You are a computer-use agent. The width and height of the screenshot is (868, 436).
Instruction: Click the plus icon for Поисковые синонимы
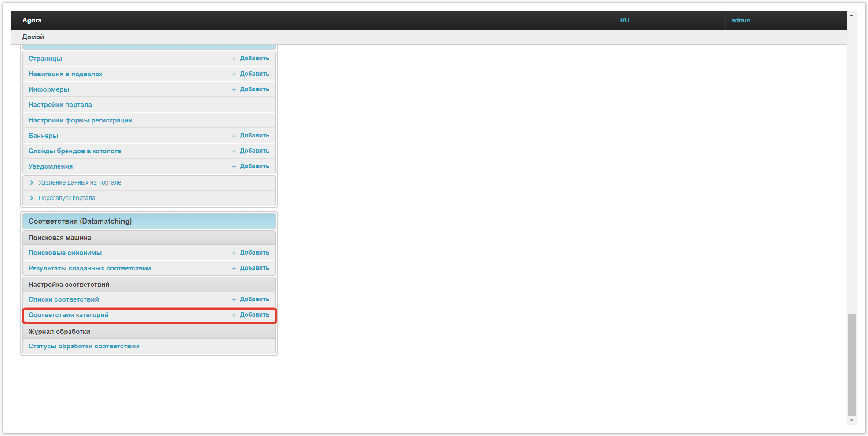(234, 253)
